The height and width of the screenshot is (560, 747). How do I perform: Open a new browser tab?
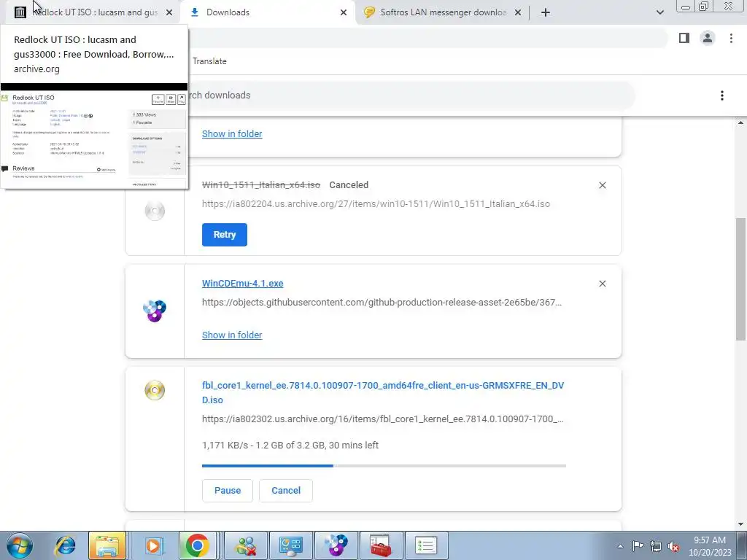click(x=546, y=13)
